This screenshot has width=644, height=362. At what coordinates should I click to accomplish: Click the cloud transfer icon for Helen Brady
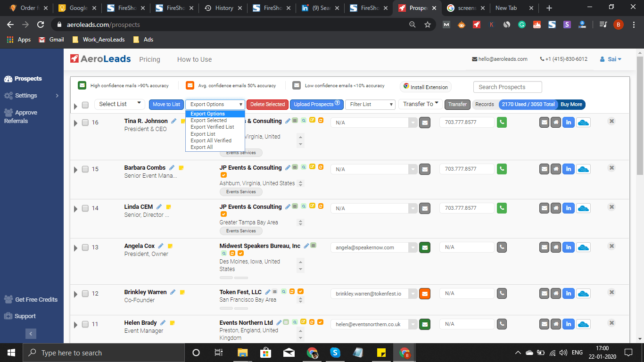point(584,324)
